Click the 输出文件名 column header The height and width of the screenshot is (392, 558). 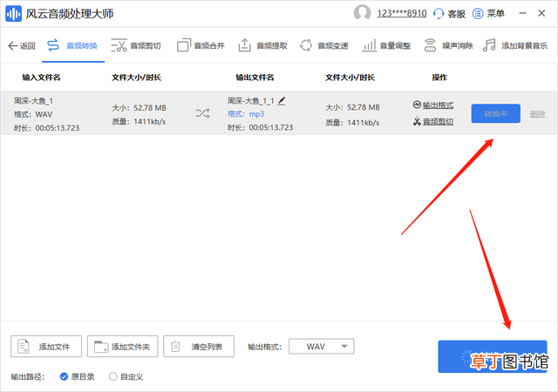pyautogui.click(x=255, y=78)
